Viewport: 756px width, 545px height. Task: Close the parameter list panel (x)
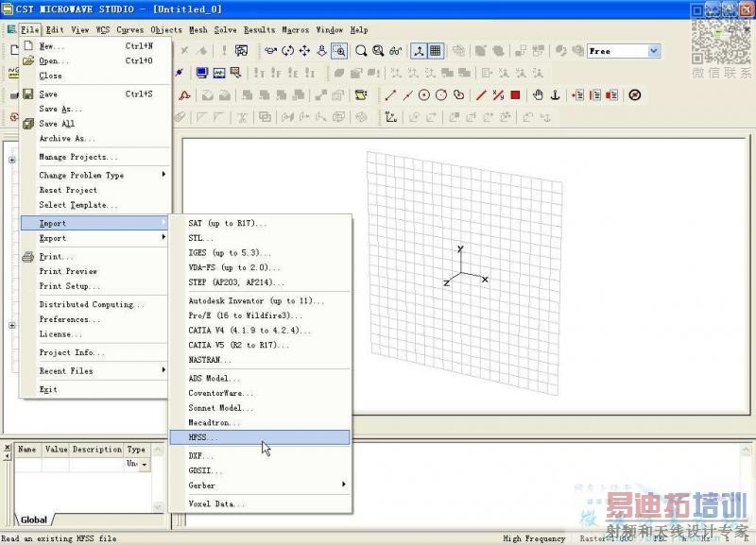tap(7, 447)
